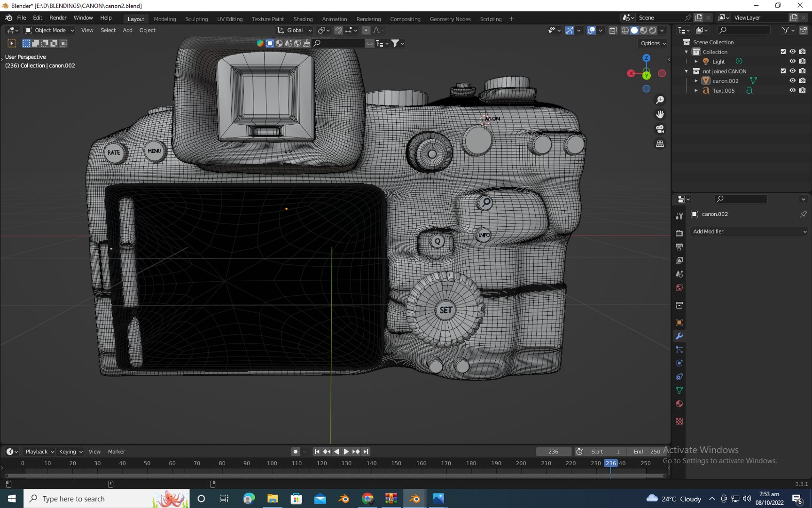Open Global transform orientation dropdown
This screenshot has width=812, height=508.
point(294,30)
